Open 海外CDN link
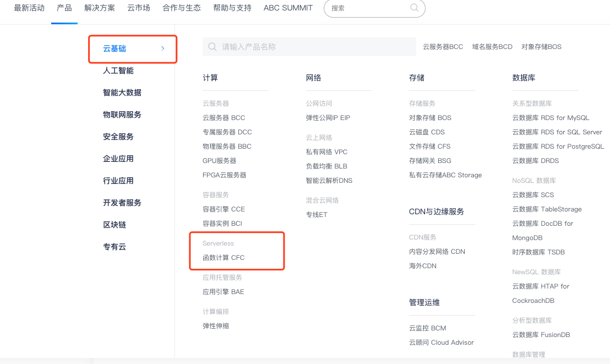 [x=422, y=266]
